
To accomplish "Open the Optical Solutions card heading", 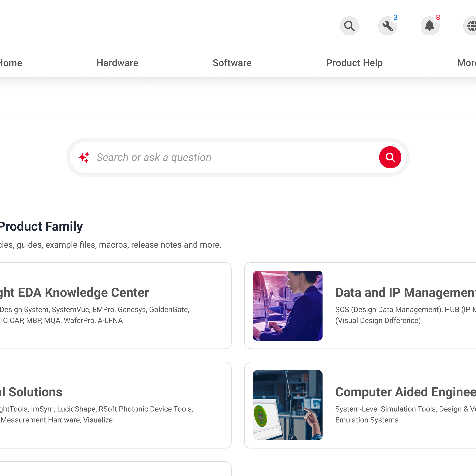I will coord(32,392).
